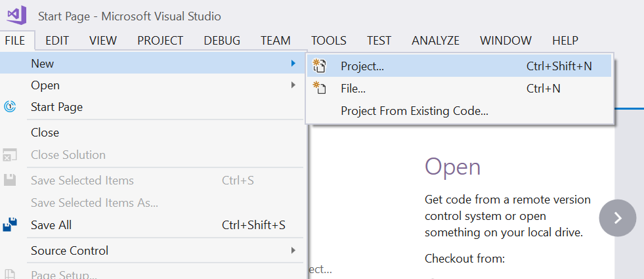
Task: Click the Ctrl+Shift+N shortcut text
Action: [x=559, y=66]
